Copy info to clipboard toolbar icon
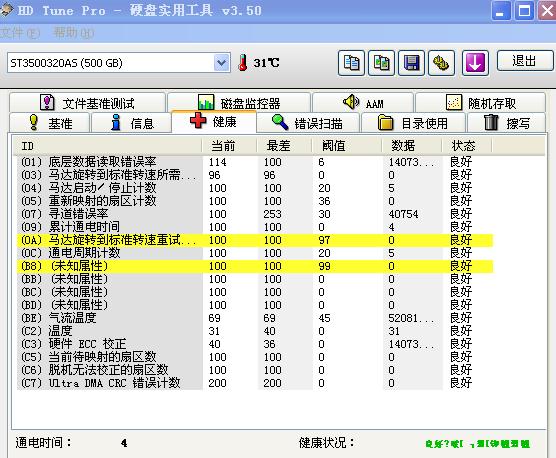 click(x=351, y=63)
